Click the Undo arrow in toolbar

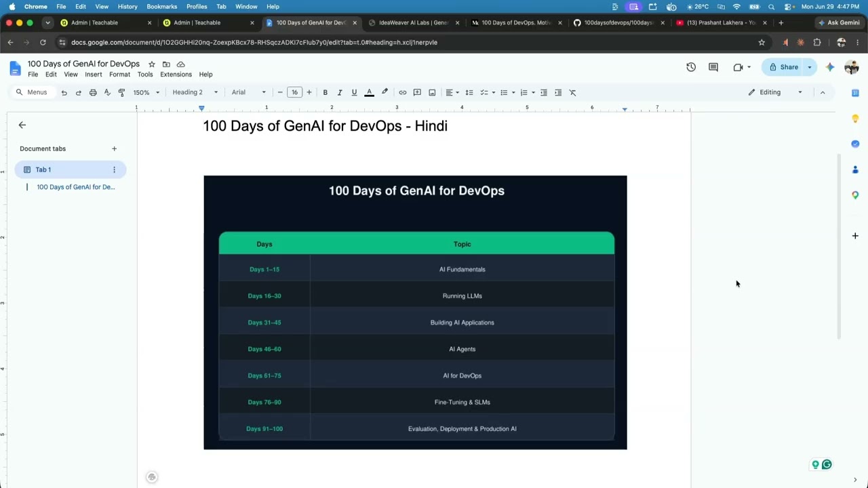(64, 92)
